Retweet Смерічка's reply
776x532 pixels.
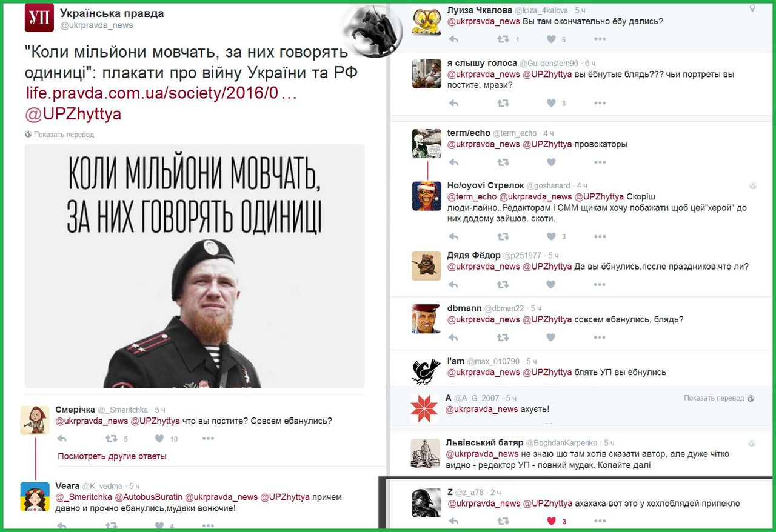(112, 438)
